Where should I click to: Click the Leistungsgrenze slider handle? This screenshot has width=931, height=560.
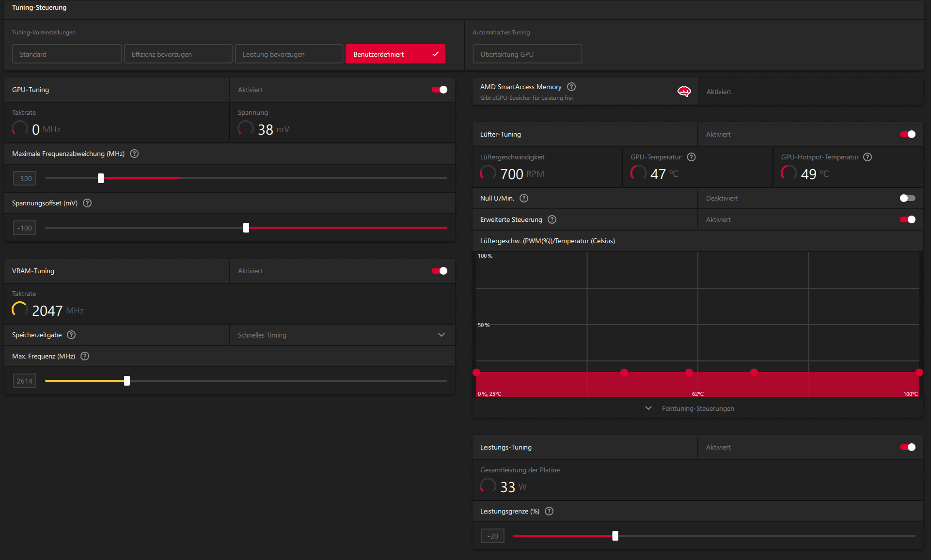[x=615, y=536]
